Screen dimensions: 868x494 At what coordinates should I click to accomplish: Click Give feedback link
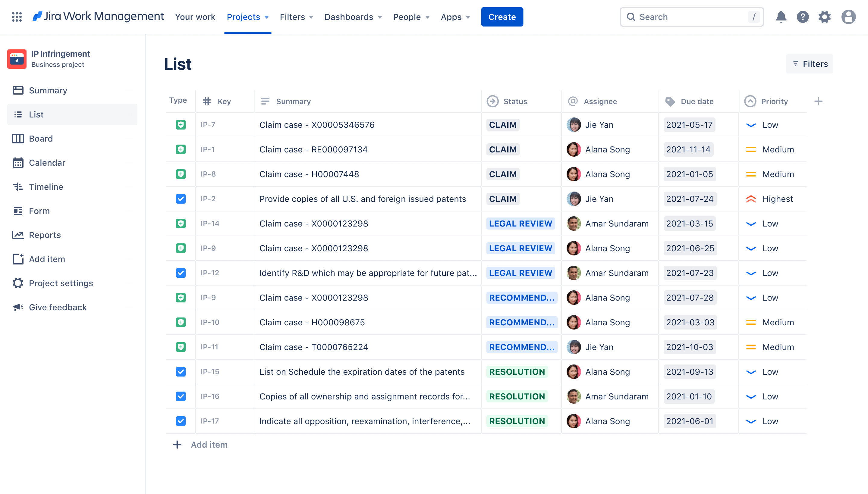(x=58, y=307)
